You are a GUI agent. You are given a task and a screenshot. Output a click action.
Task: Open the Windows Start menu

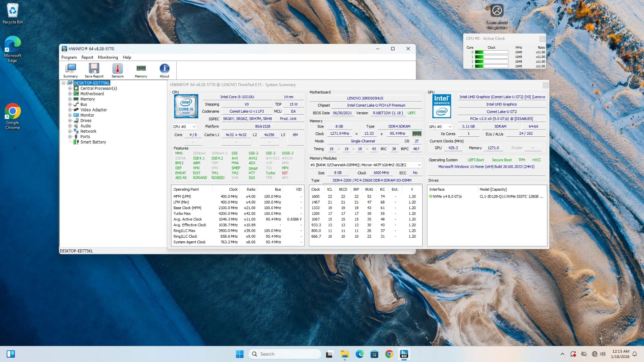point(239,354)
